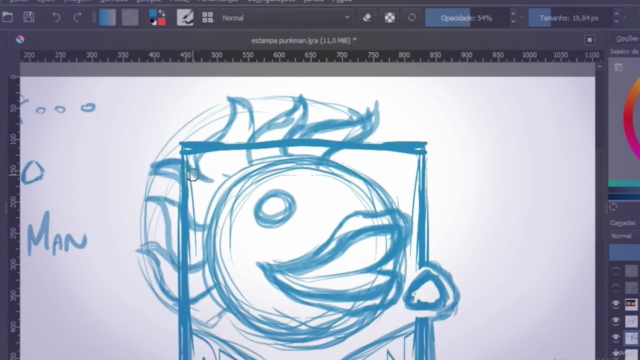Pick a shade from the dark blue strip
The height and width of the screenshot is (360, 640).
coord(624,196)
